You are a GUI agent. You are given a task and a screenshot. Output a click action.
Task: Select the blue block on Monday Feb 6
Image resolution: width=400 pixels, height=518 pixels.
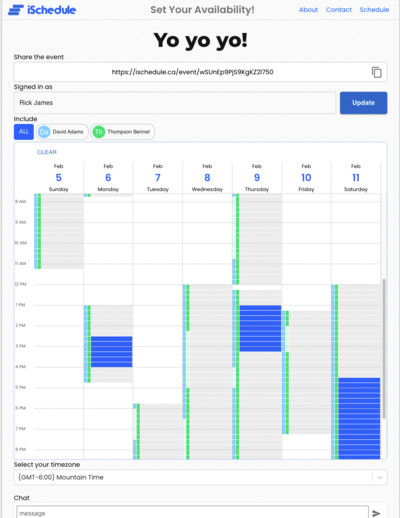pyautogui.click(x=111, y=352)
